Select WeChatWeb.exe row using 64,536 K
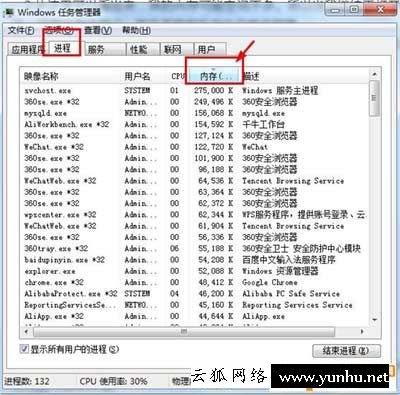Viewport: 400px width, 395px height. pyautogui.click(x=195, y=181)
